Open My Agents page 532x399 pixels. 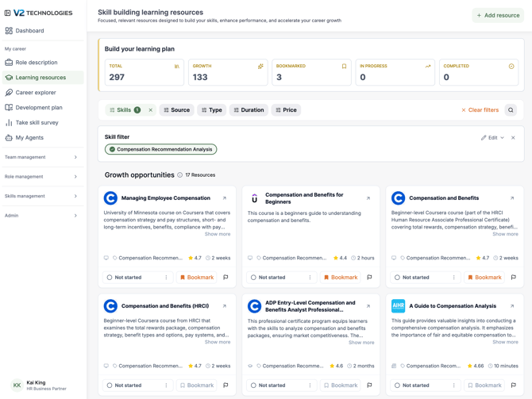pyautogui.click(x=43, y=138)
